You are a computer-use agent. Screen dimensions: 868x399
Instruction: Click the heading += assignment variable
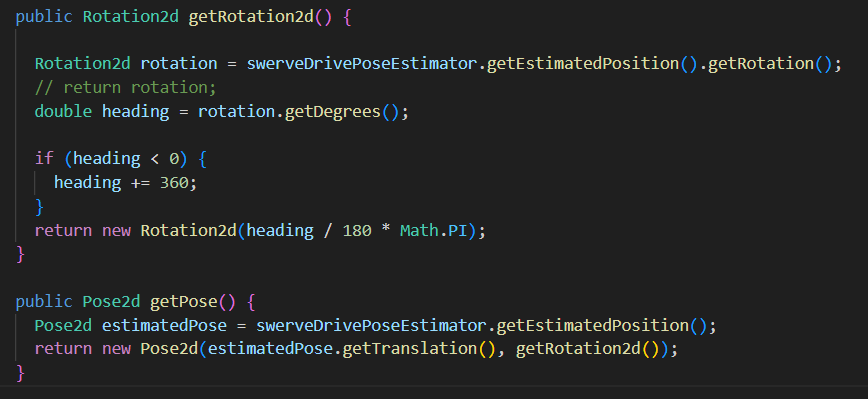(87, 183)
